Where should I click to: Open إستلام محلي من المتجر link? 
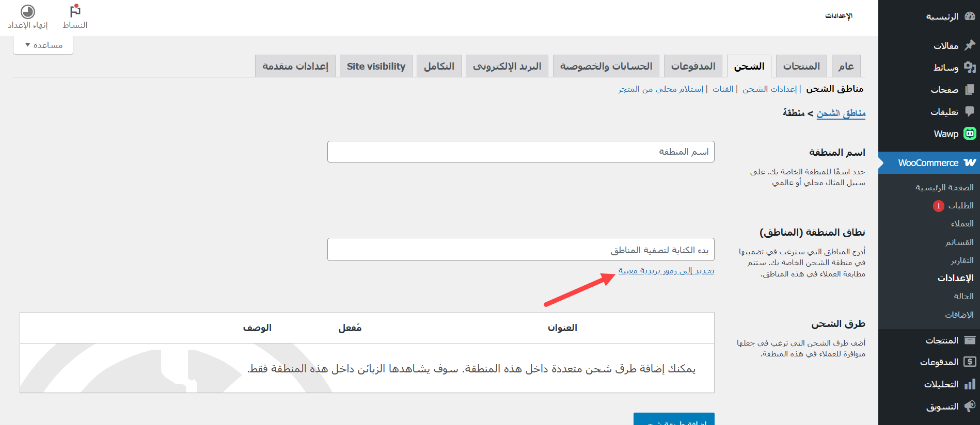(x=661, y=89)
